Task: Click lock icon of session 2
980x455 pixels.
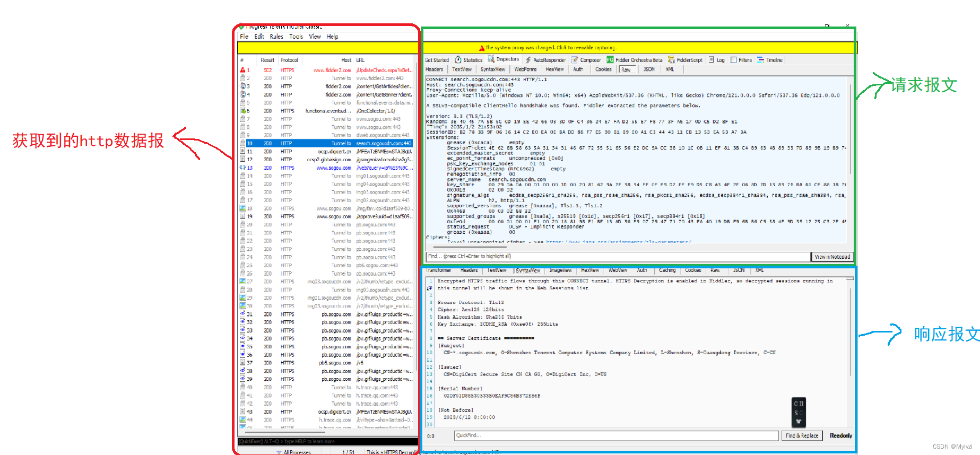Action: point(243,78)
